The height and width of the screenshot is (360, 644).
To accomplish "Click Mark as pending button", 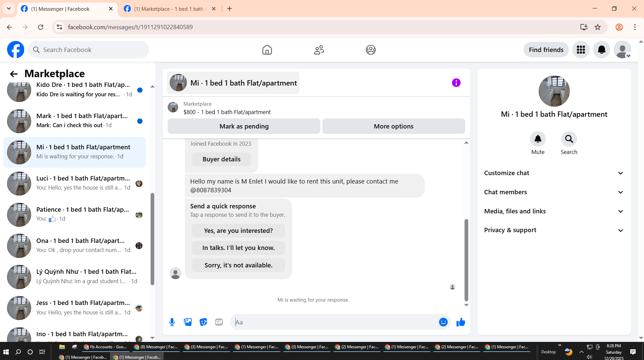I will point(244,126).
